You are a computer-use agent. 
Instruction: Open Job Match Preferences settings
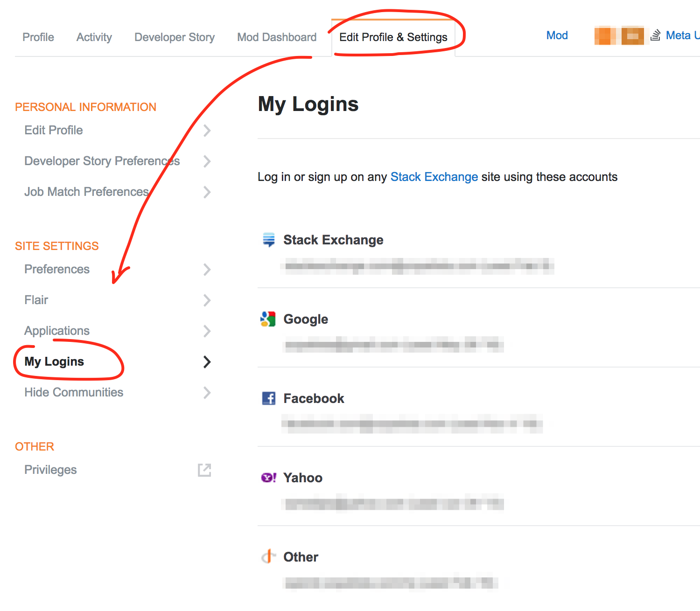coord(86,192)
